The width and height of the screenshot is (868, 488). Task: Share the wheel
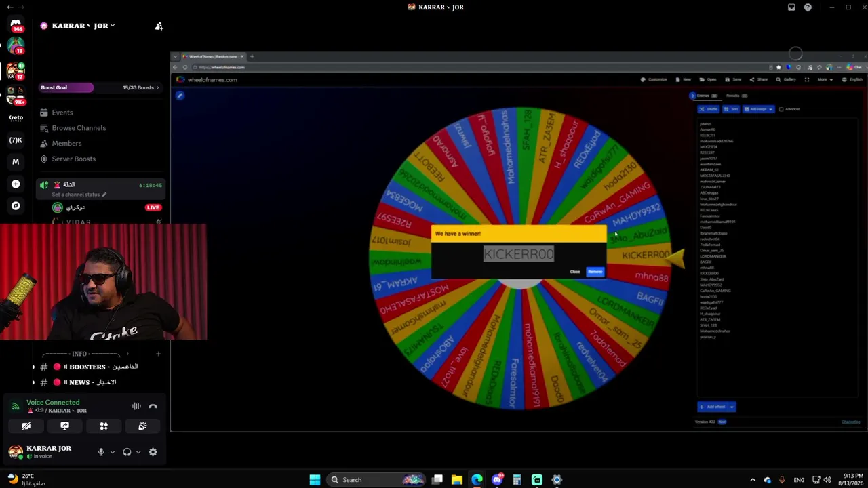pos(759,79)
